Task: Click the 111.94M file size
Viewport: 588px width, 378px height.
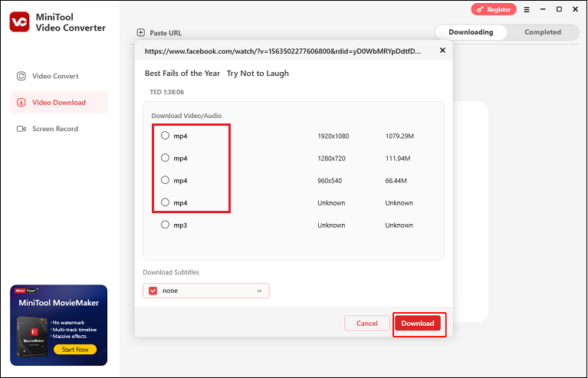Action: pos(398,158)
